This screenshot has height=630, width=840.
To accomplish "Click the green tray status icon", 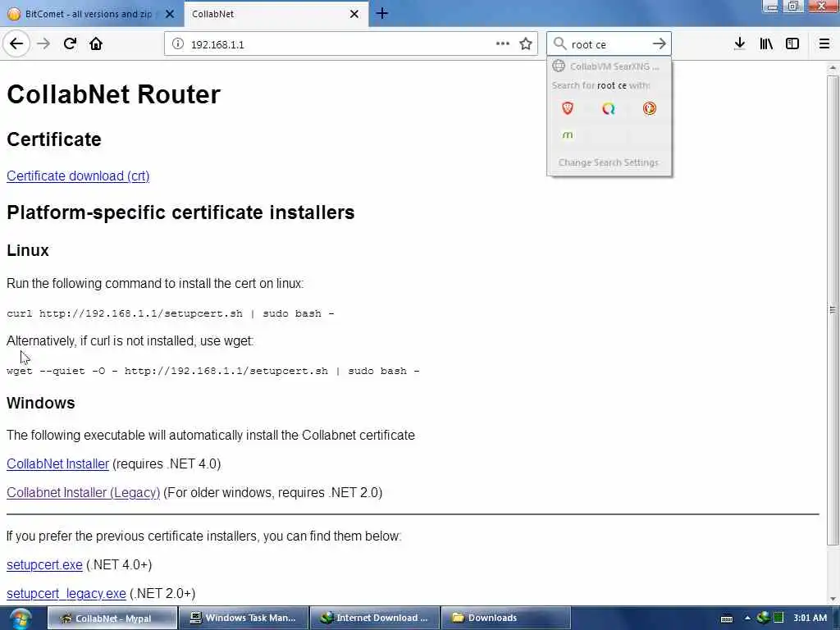I will [778, 619].
